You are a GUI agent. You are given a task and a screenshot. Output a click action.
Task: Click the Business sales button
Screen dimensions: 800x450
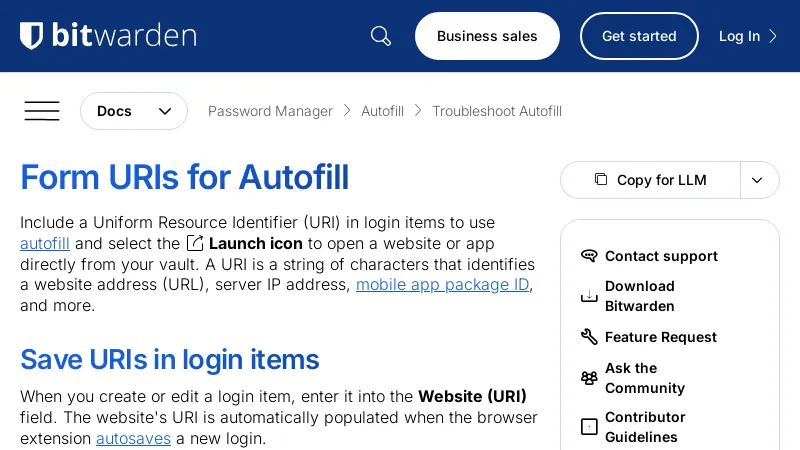point(487,36)
